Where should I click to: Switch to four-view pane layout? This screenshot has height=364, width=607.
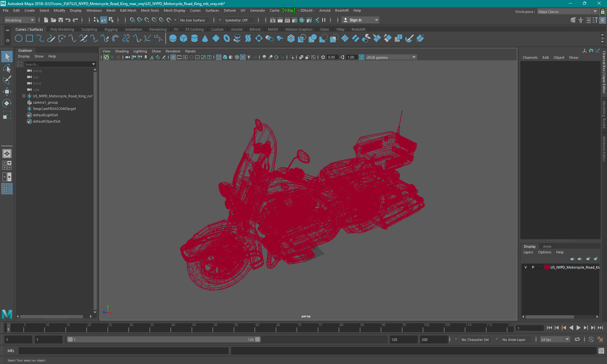point(7,165)
